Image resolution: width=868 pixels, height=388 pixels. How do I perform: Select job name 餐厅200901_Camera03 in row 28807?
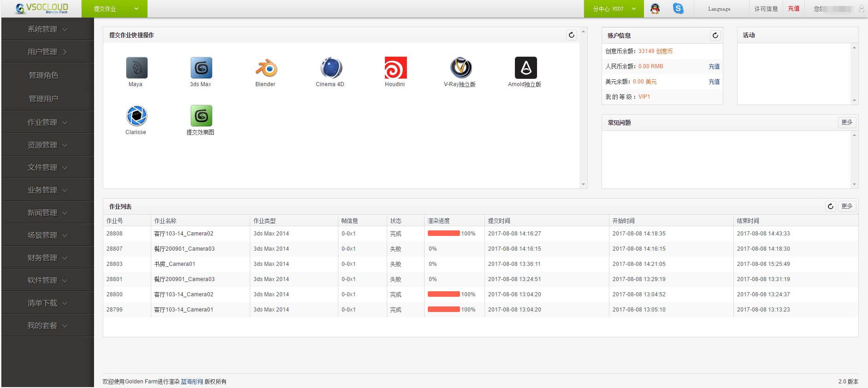(x=184, y=249)
